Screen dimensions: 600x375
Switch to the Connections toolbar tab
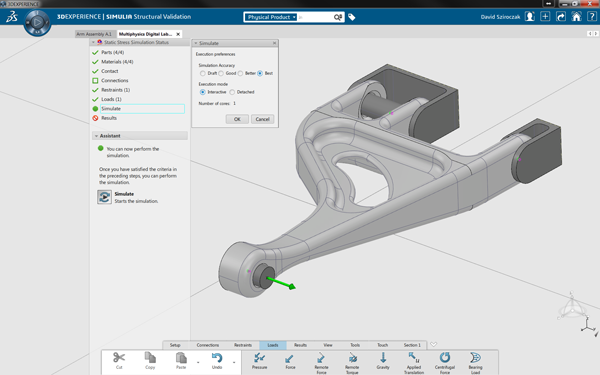pyautogui.click(x=208, y=345)
